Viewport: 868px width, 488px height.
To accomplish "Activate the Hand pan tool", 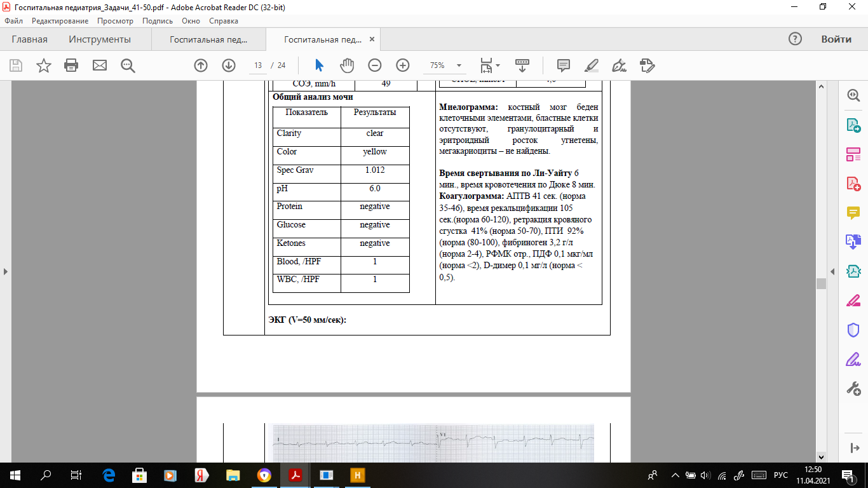I will coord(346,65).
